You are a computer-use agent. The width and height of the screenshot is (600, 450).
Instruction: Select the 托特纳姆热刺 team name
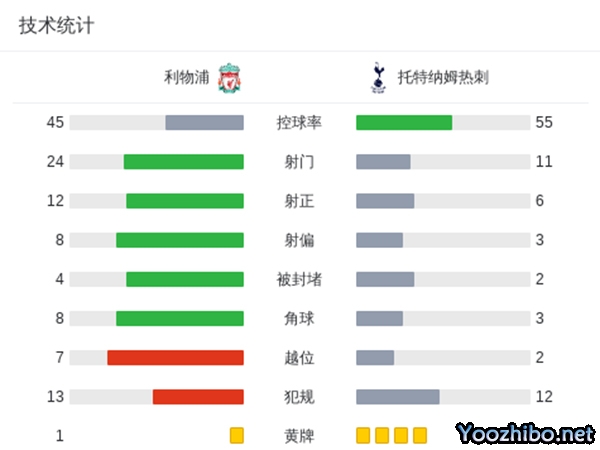tap(443, 77)
